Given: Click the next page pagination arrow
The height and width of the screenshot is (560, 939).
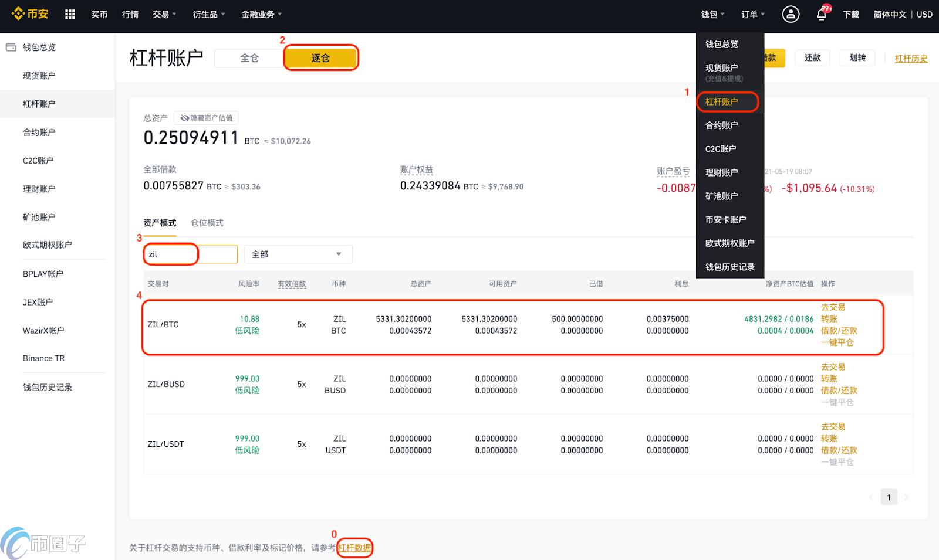Looking at the screenshot, I should point(906,497).
